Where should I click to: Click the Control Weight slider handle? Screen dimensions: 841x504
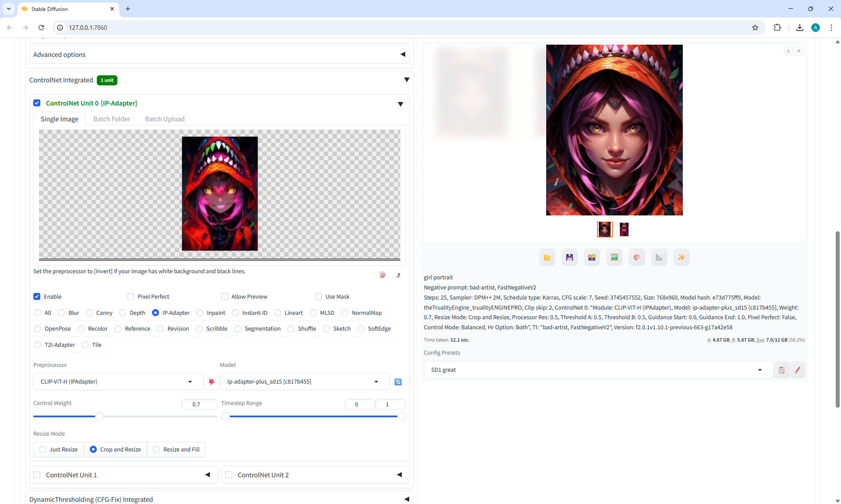(99, 416)
